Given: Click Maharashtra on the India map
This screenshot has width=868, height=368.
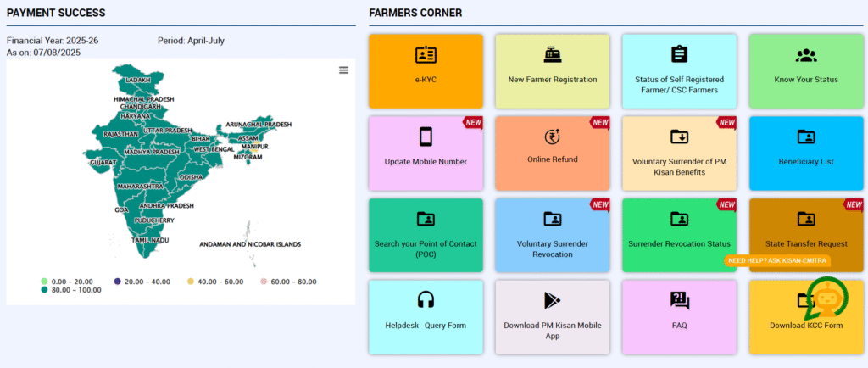Looking at the screenshot, I should (140, 186).
